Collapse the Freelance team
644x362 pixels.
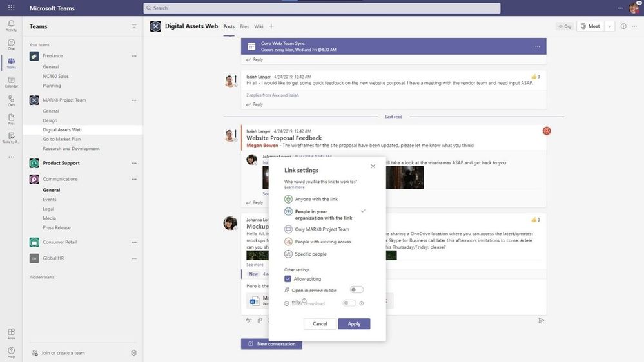click(53, 56)
